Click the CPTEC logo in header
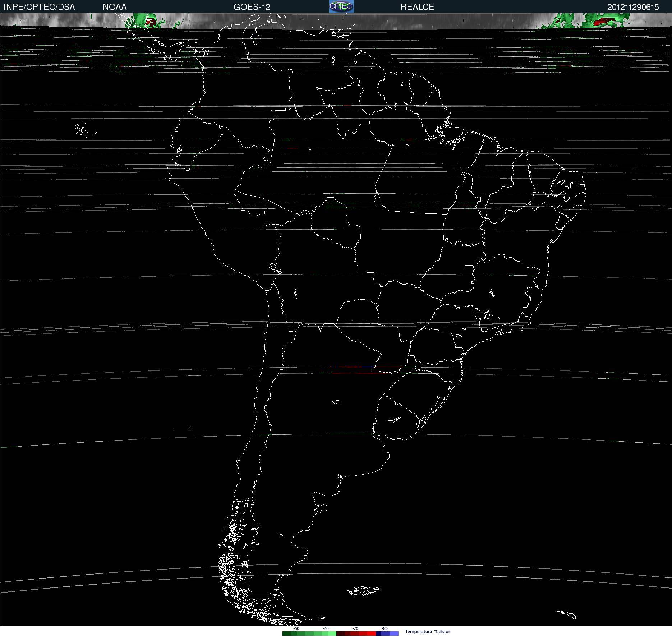Screen dimensions: 672x636 341,6
